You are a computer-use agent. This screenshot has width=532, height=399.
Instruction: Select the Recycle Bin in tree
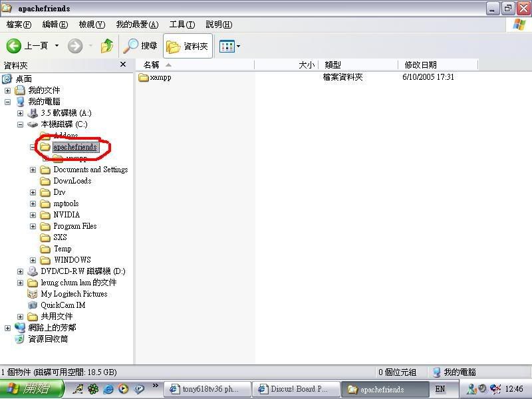coord(47,339)
